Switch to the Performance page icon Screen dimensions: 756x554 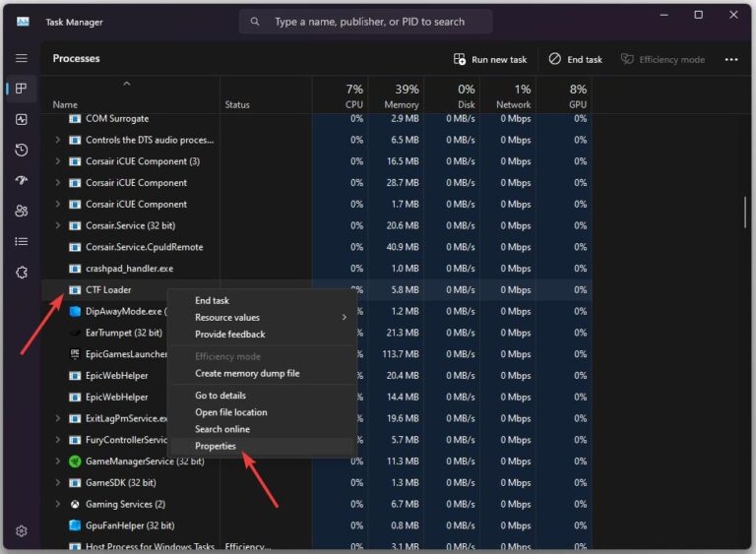coord(21,119)
